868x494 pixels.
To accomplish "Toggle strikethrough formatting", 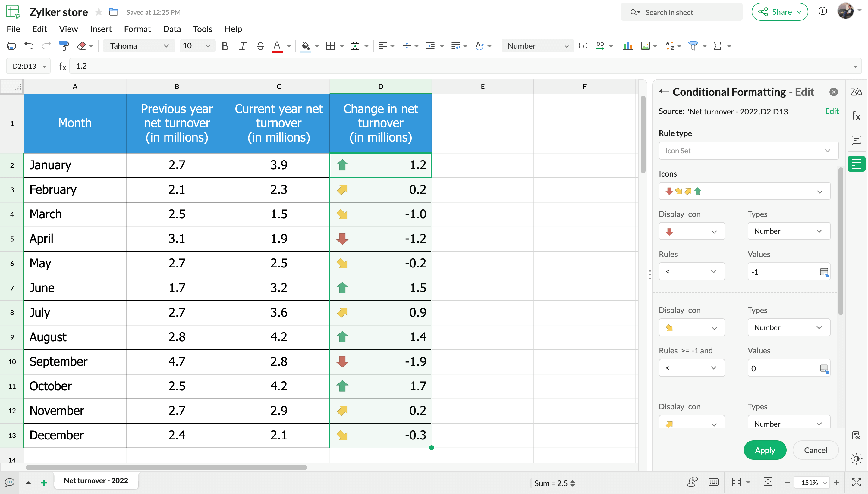I will click(260, 46).
